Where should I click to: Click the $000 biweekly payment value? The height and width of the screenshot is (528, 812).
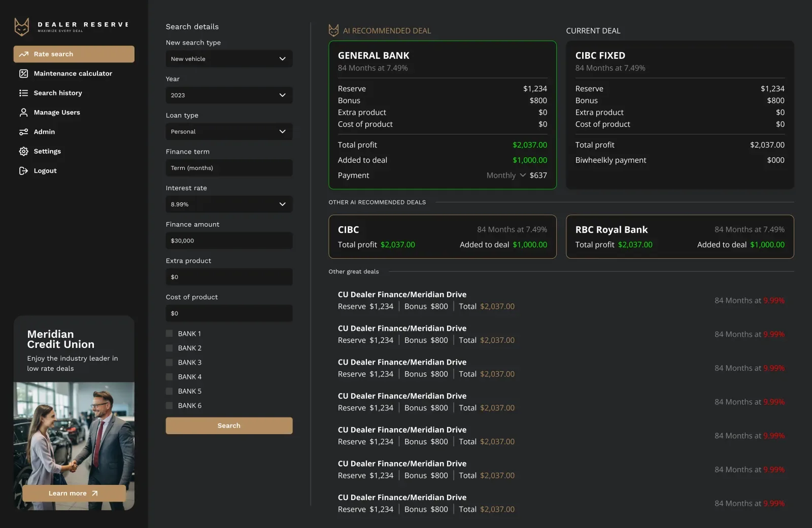pyautogui.click(x=776, y=160)
